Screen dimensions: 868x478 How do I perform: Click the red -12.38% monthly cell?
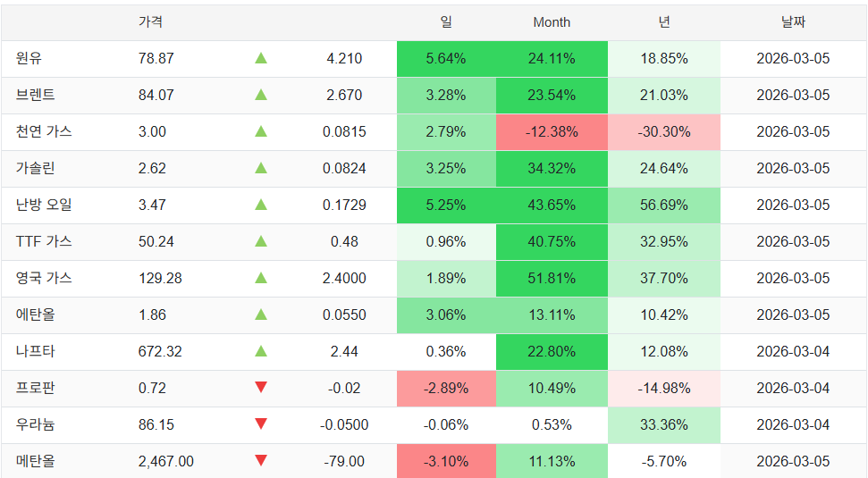(552, 132)
